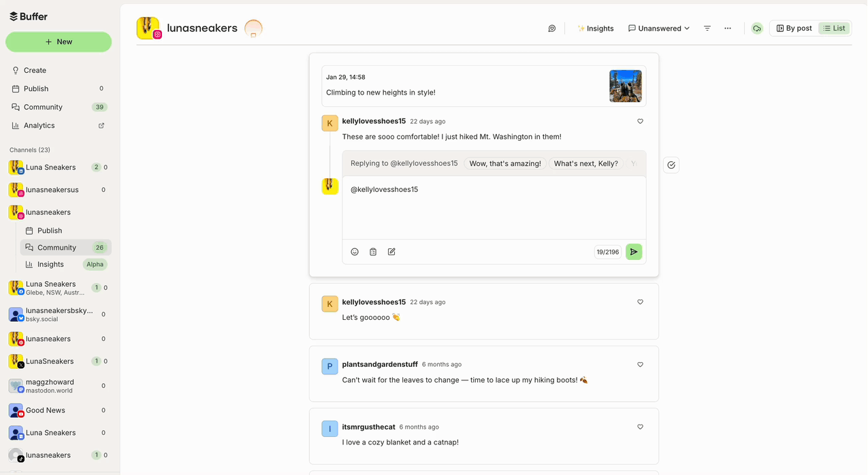Switch to By post view
This screenshot has height=475, width=868.
click(794, 29)
